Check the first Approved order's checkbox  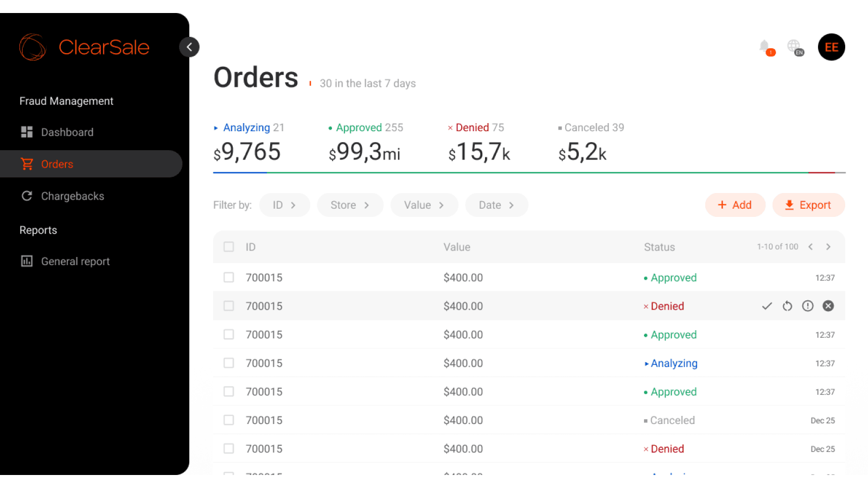pos(228,277)
